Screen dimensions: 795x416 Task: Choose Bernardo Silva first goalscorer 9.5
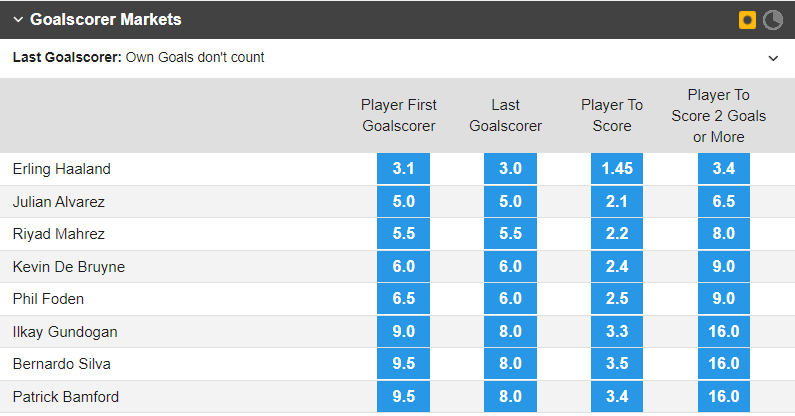pos(403,364)
